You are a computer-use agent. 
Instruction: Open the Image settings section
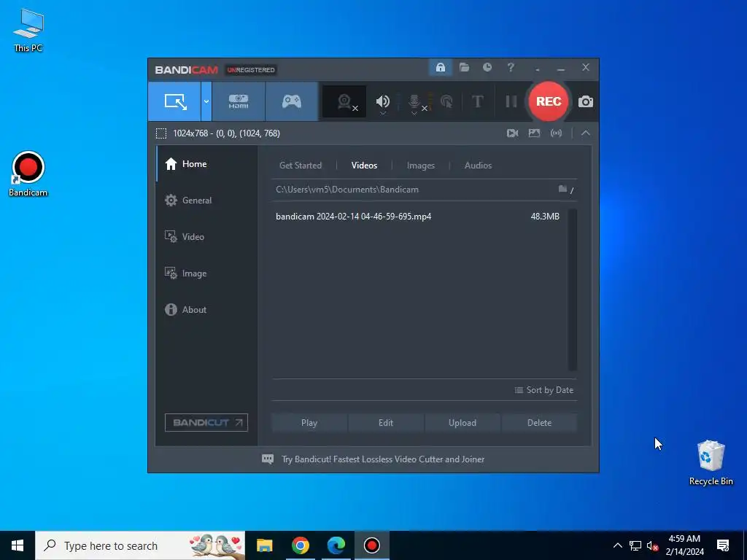coord(206,273)
